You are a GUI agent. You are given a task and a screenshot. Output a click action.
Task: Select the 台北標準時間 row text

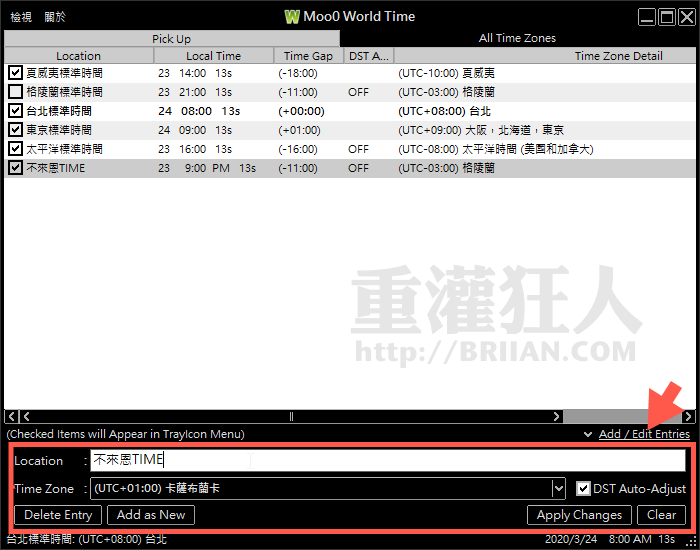tap(59, 111)
